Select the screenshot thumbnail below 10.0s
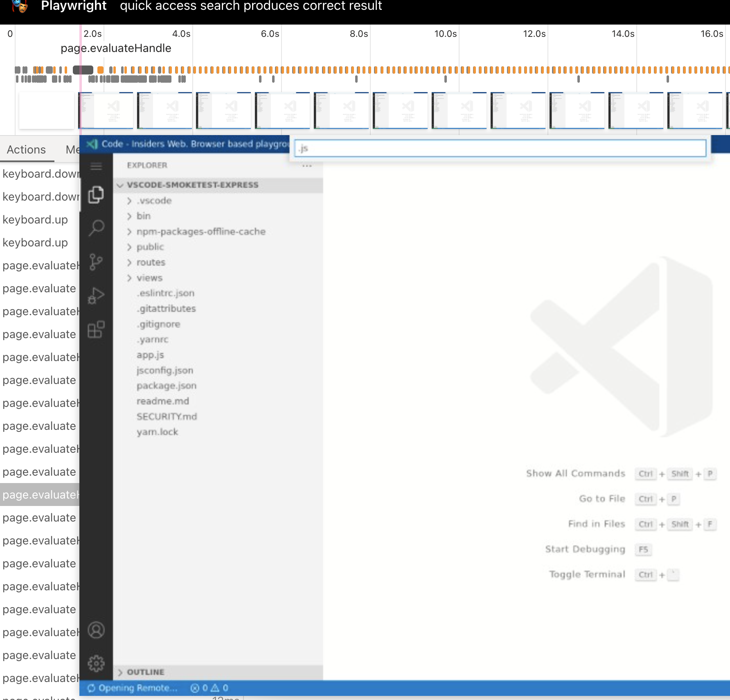 [459, 111]
